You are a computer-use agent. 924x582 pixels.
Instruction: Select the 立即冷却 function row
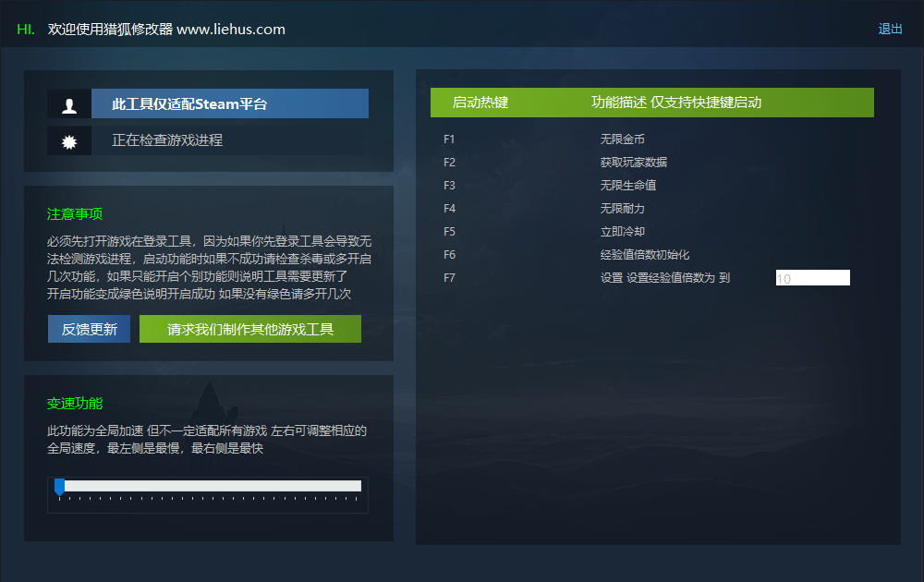point(622,232)
